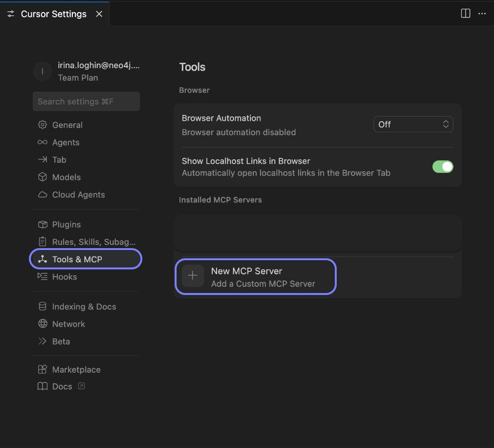The image size is (494, 448).
Task: Open the Docs external link
Action: tap(81, 386)
